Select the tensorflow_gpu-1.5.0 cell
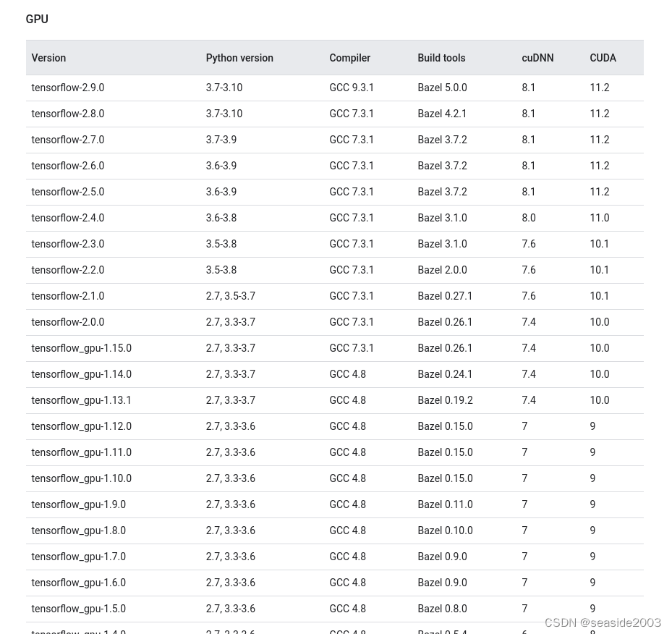Viewport: 672px width, 634px height. coord(78,609)
